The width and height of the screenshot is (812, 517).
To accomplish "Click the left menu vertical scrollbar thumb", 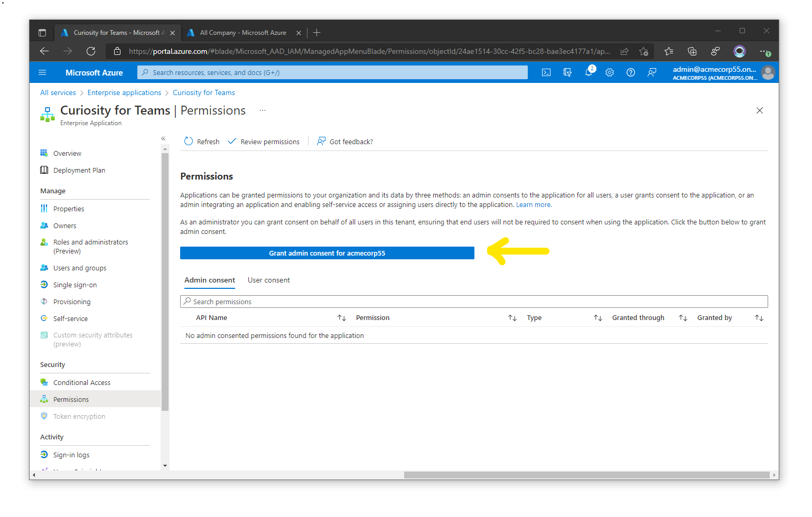I will tap(165, 281).
